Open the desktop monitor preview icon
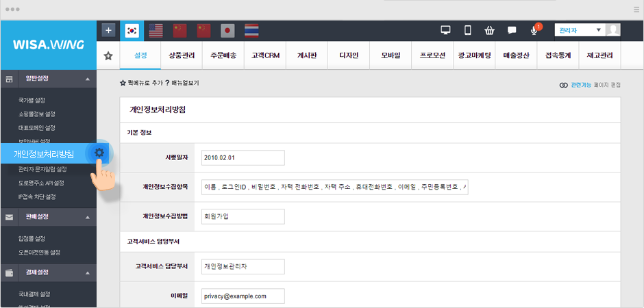644x308 pixels. pyautogui.click(x=445, y=30)
